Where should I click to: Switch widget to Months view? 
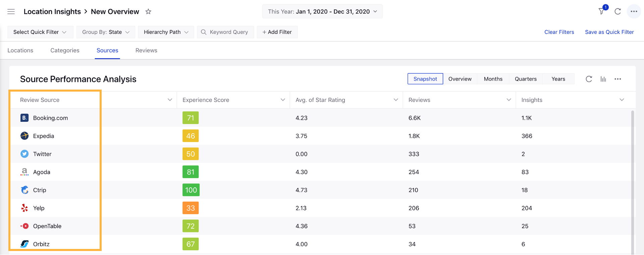click(x=493, y=79)
